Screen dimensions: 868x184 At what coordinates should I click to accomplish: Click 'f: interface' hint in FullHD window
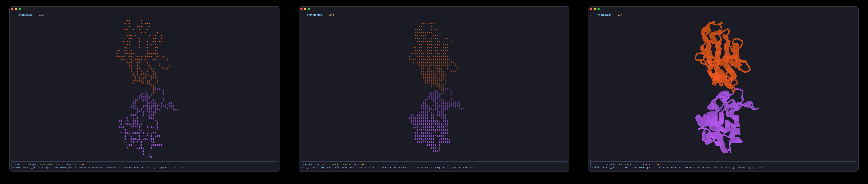click(687, 168)
